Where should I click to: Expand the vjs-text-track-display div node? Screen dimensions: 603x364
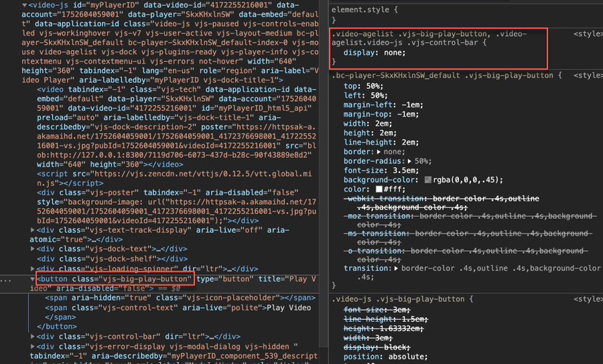[x=33, y=230]
